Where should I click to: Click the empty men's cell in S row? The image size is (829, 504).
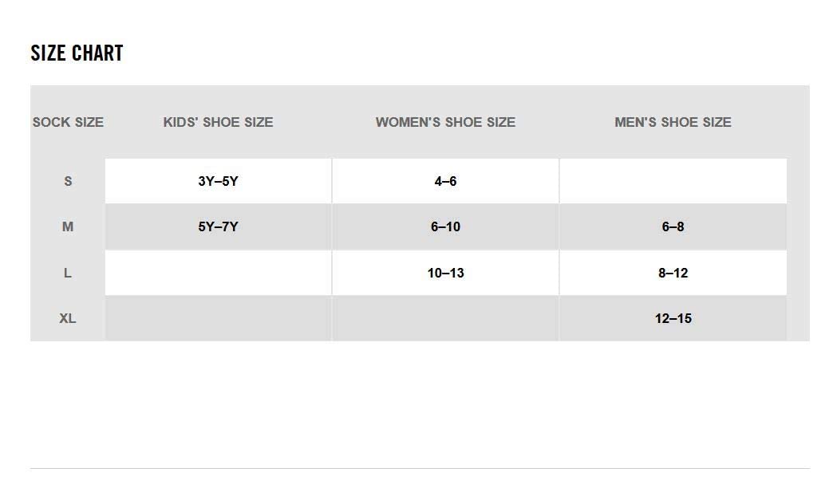673,181
